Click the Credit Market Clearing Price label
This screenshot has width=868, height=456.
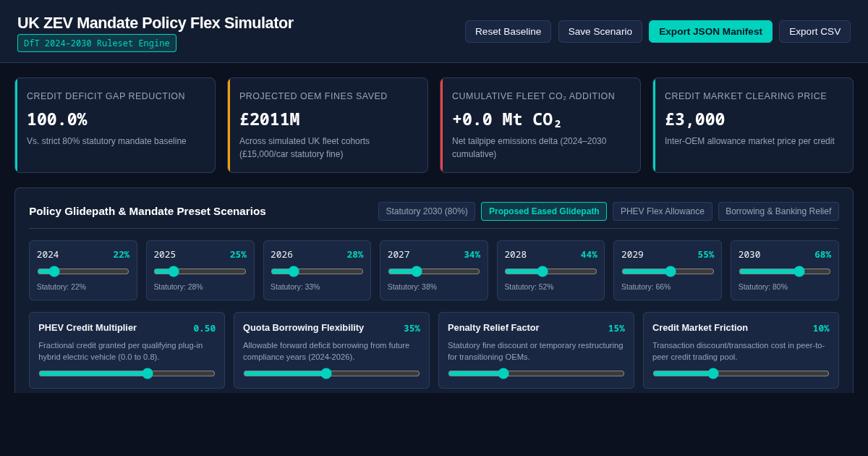coord(746,96)
